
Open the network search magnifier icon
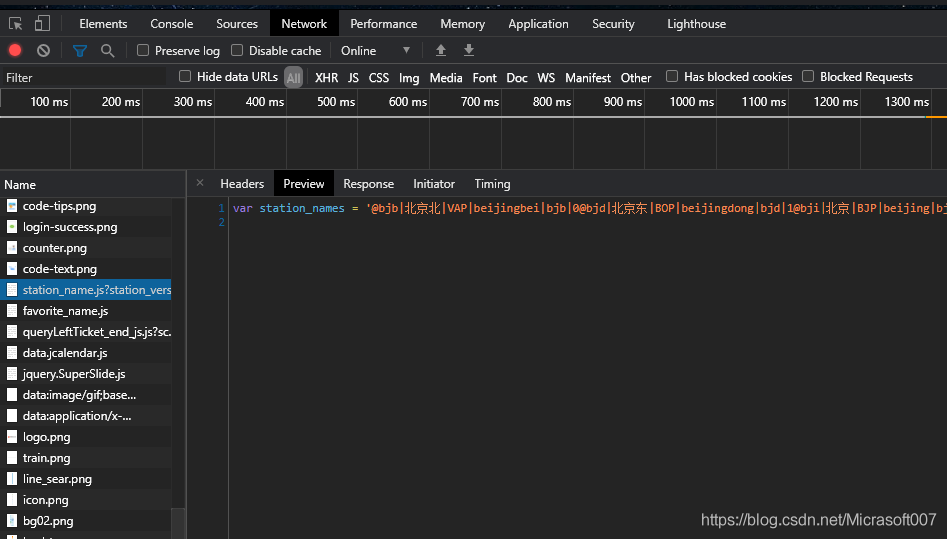click(x=108, y=51)
